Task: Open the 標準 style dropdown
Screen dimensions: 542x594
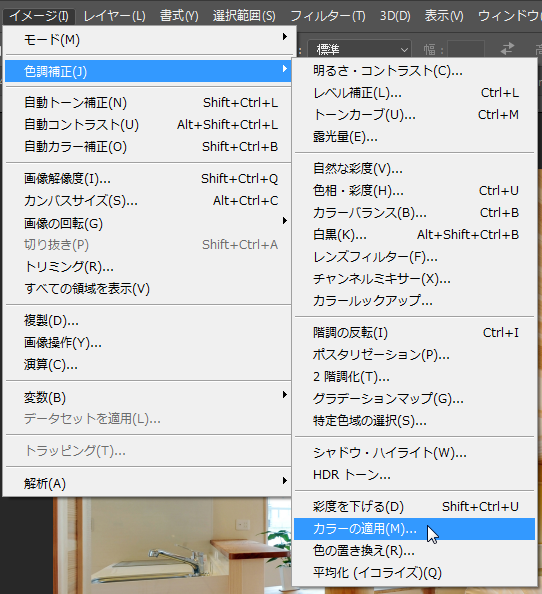Action: click(x=359, y=49)
